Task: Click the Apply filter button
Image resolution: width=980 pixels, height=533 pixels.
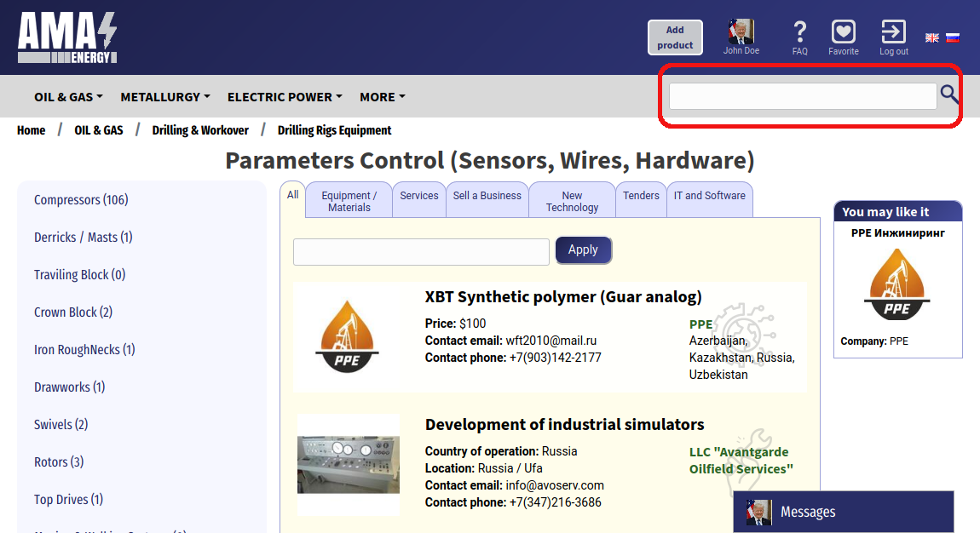Action: coord(583,250)
